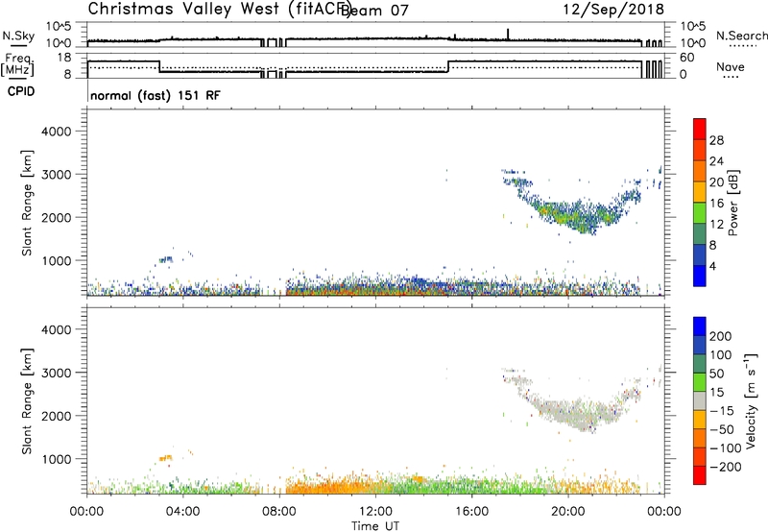Click the "Slant Range [km]" label of power panel
Screen dimensions: 768x532
pos(27,203)
